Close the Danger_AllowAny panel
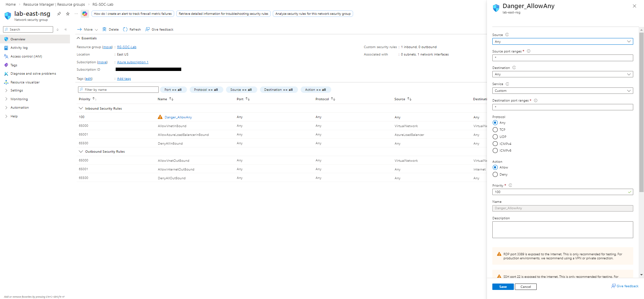This screenshot has height=299, width=644. [634, 6]
